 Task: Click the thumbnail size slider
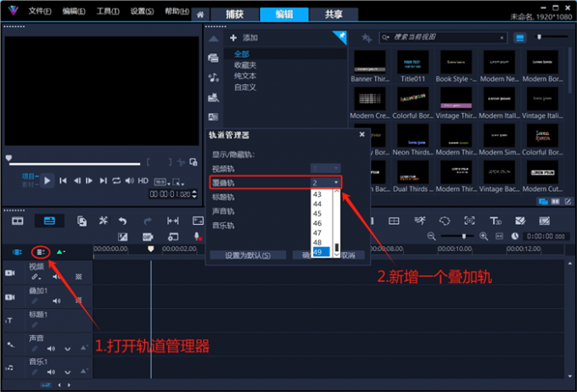click(x=539, y=36)
